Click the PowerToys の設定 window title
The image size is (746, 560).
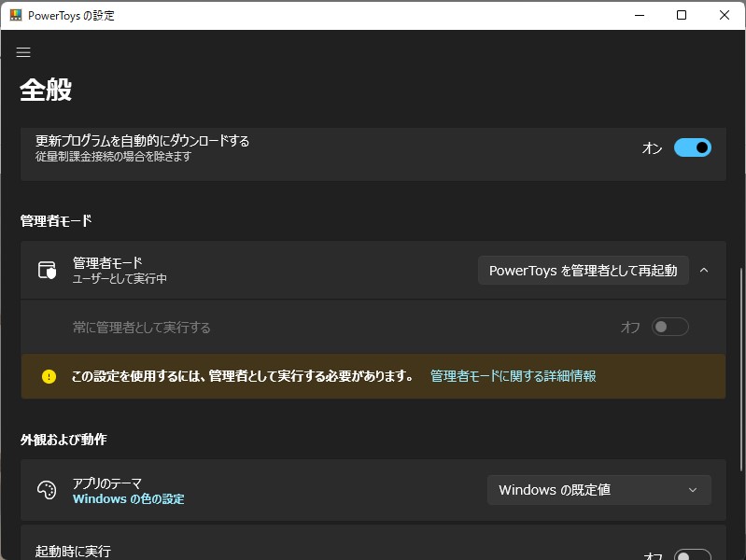[71, 16]
